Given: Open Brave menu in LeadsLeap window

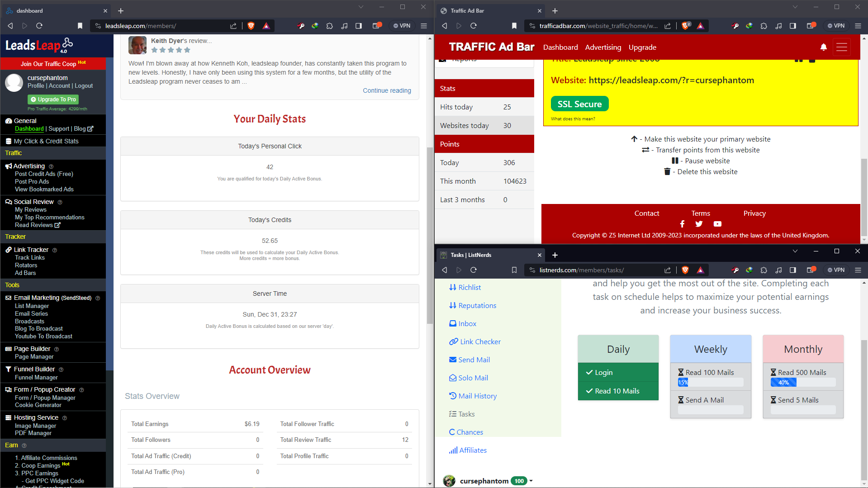Looking at the screenshot, I should pos(424,26).
